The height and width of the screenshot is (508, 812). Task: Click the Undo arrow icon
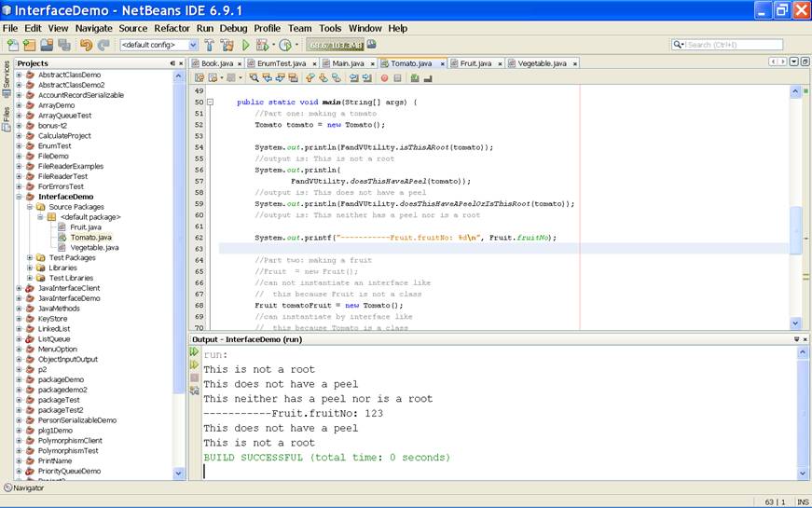[86, 45]
